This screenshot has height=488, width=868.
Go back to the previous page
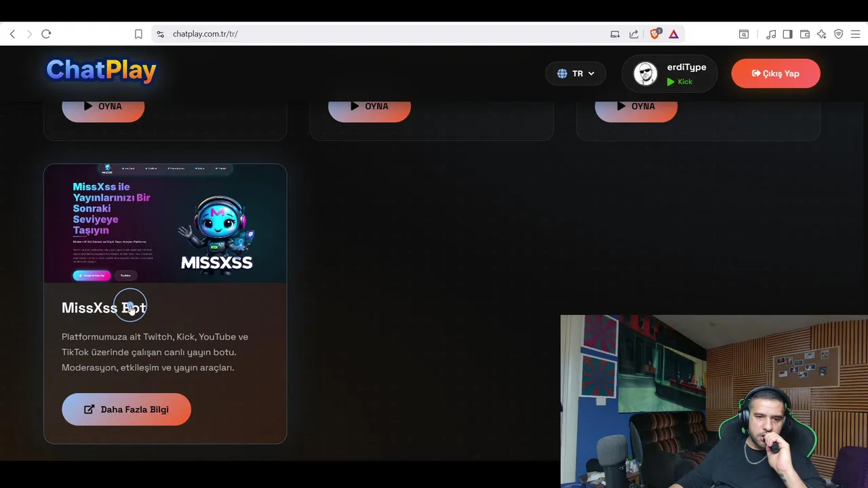coord(12,34)
